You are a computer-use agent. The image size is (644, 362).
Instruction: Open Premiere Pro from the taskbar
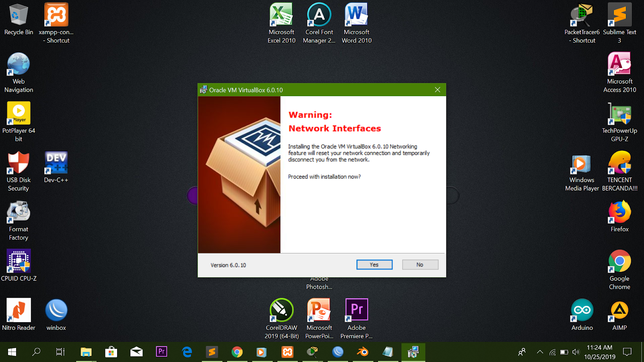(x=161, y=352)
